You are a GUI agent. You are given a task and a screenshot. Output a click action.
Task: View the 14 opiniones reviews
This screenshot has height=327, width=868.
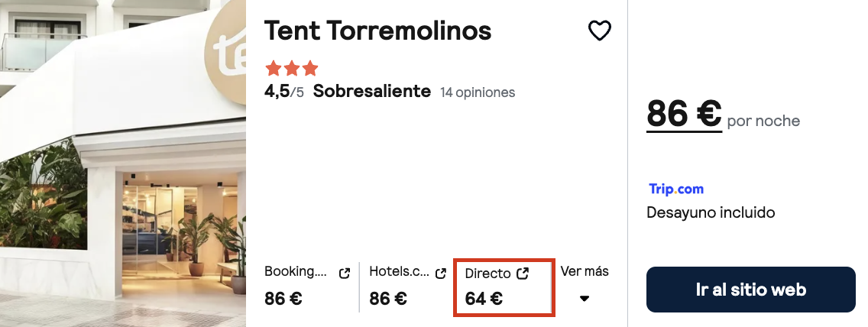coord(478,92)
